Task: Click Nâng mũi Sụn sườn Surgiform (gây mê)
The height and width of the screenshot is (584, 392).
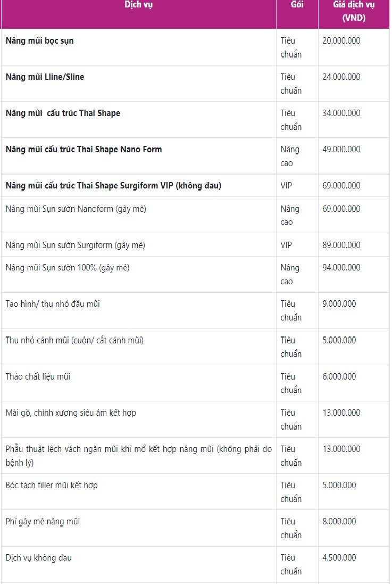Action: click(75, 245)
